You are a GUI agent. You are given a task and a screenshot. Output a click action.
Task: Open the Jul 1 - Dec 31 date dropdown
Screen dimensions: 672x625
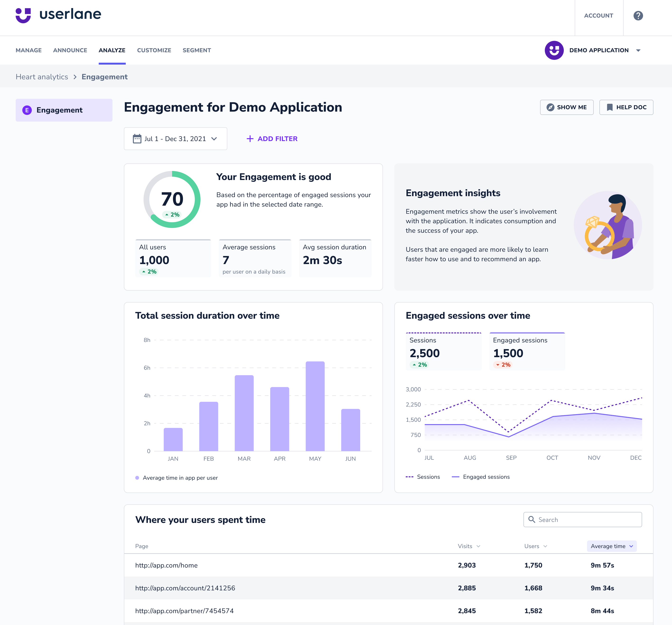click(175, 139)
